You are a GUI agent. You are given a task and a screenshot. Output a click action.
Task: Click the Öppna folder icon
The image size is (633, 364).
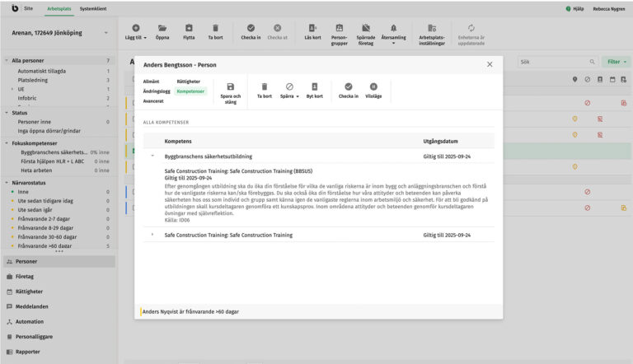point(162,28)
